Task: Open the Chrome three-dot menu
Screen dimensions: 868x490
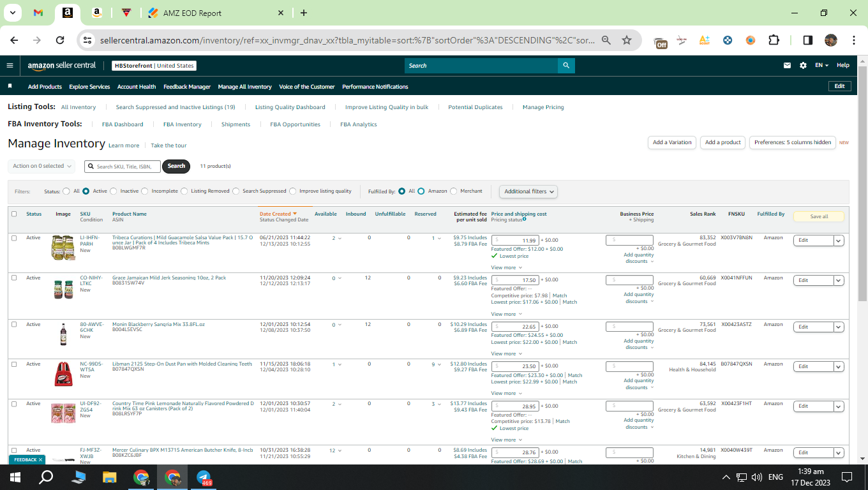Action: pos(854,40)
